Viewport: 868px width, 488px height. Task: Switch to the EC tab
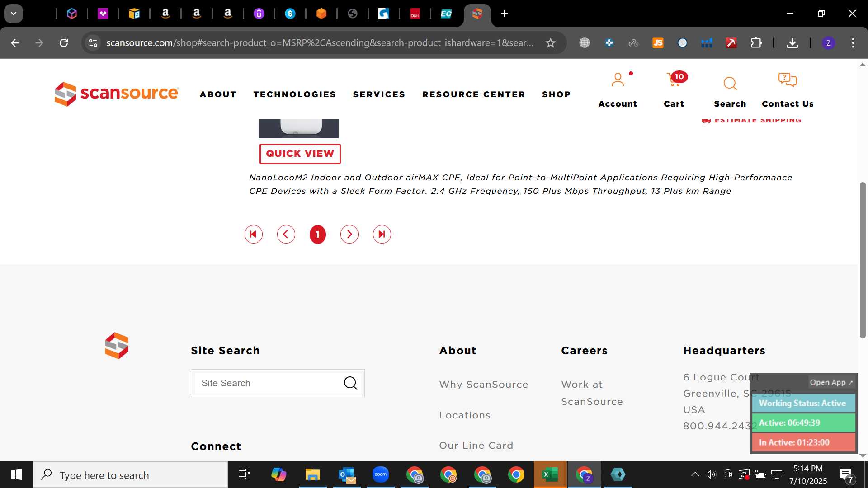click(446, 14)
